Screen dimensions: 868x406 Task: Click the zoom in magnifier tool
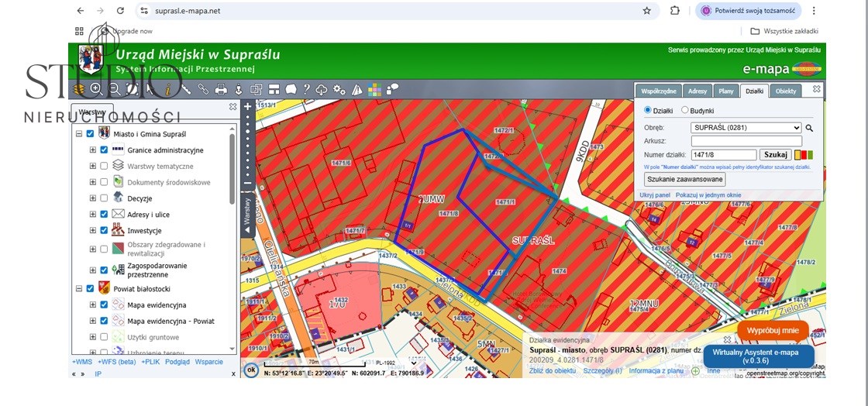[96, 89]
